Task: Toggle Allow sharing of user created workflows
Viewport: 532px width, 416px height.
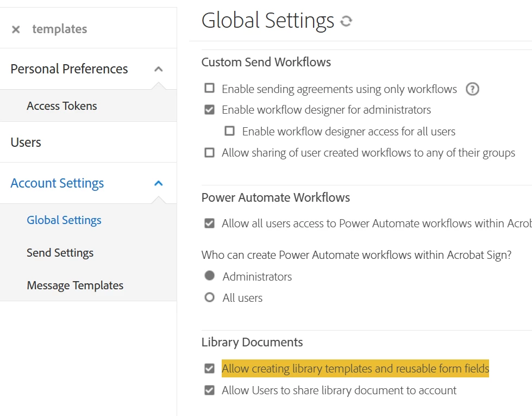Action: (209, 153)
